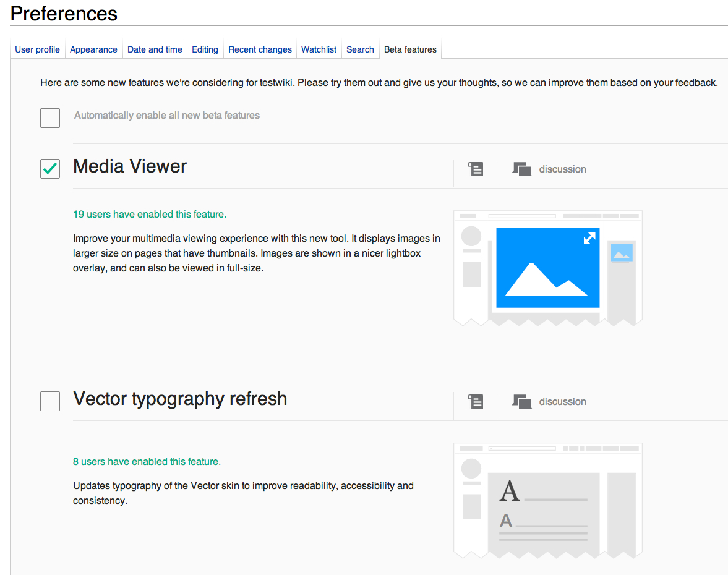
Task: Open the Search preferences tab
Action: coord(360,49)
